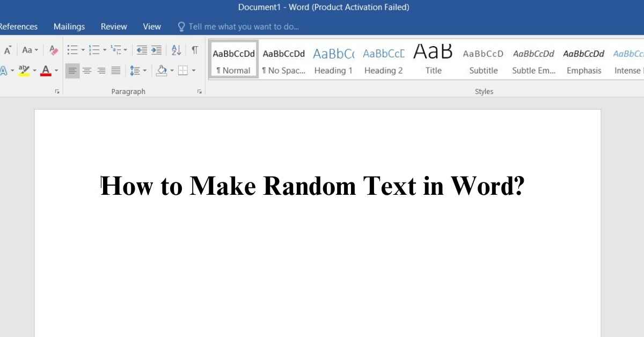Screen dimensions: 644x337
Task: Apply the Heading 1 style
Action: point(333,59)
